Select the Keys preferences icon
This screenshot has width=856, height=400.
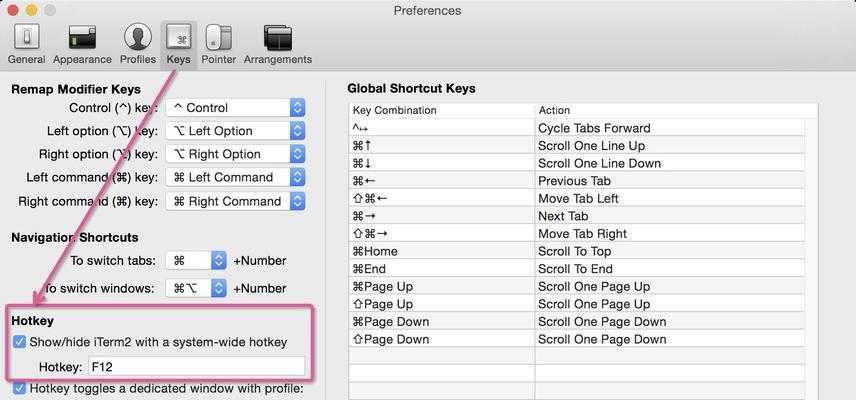coord(179,45)
